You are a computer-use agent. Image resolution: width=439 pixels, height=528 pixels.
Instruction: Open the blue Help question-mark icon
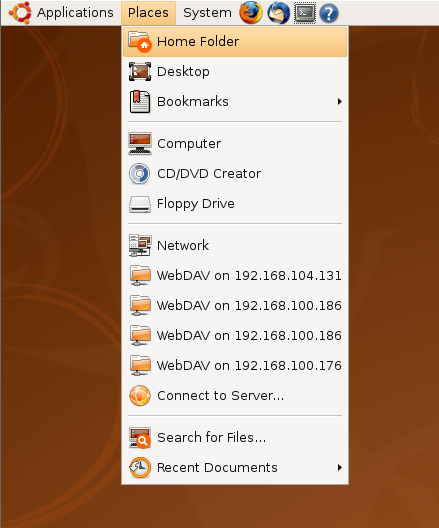(329, 13)
